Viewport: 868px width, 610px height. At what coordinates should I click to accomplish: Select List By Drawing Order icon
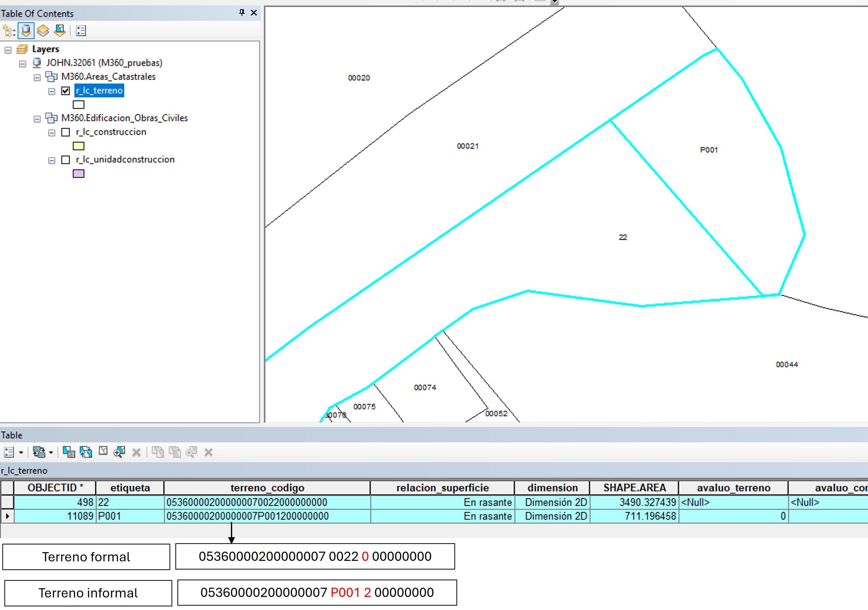(x=9, y=31)
